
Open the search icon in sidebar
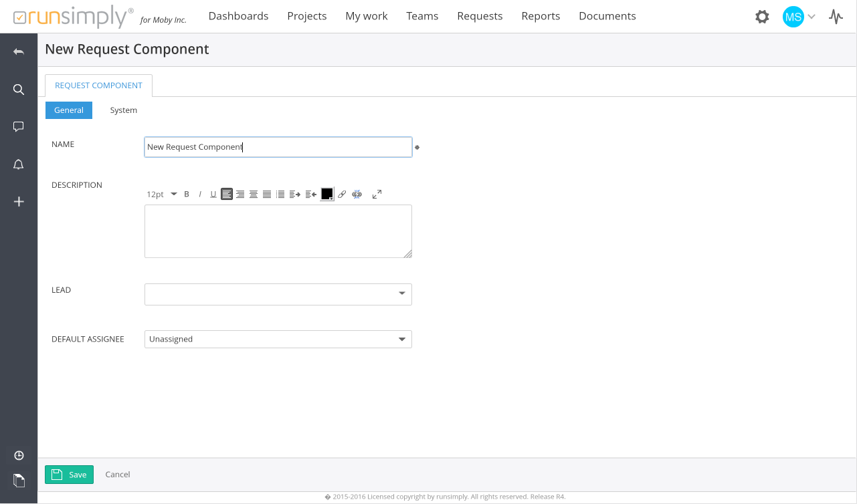point(19,90)
